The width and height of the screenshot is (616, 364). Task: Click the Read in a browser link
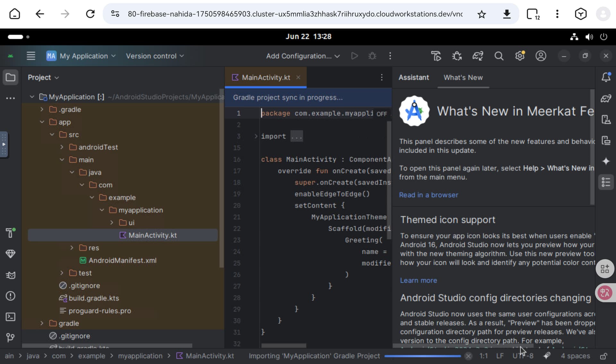click(428, 195)
